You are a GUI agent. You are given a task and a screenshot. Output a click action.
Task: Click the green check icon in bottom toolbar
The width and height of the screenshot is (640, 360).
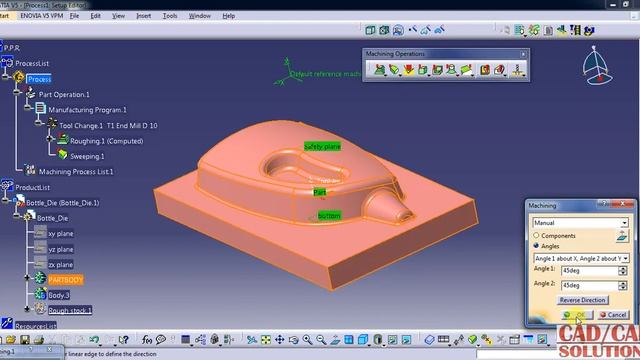473,340
